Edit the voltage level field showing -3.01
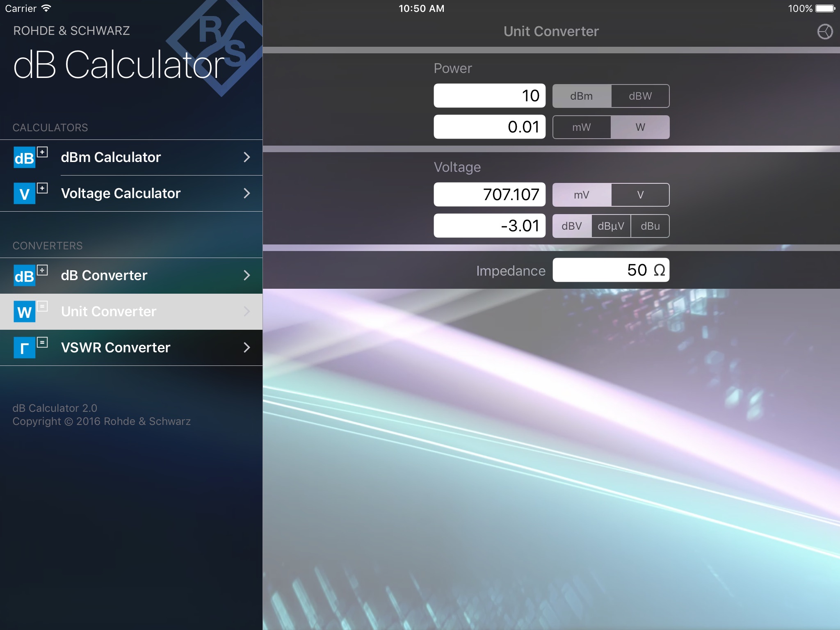 click(x=489, y=226)
